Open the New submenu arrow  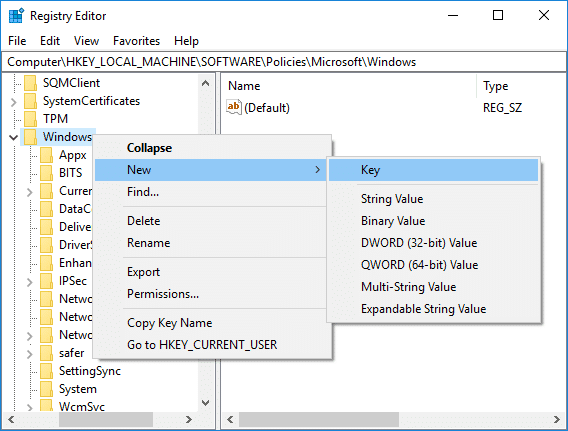[x=317, y=170]
